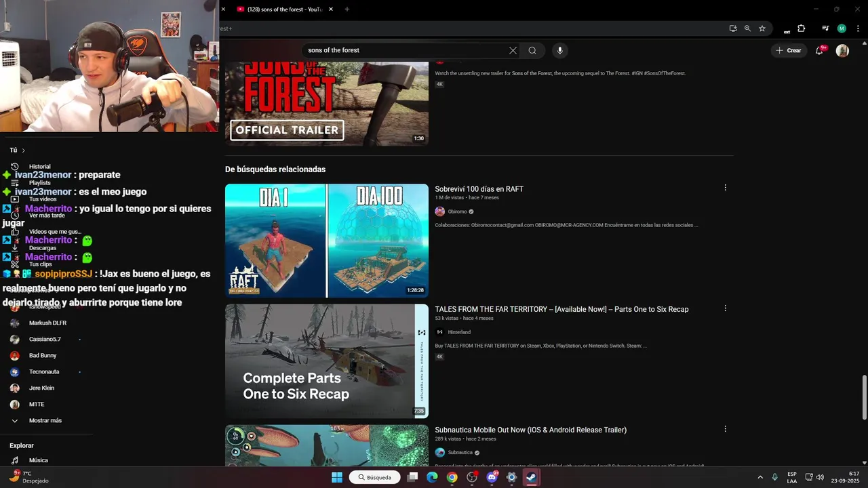Open ESP LAA language switcher
The width and height of the screenshot is (868, 488).
(792, 477)
